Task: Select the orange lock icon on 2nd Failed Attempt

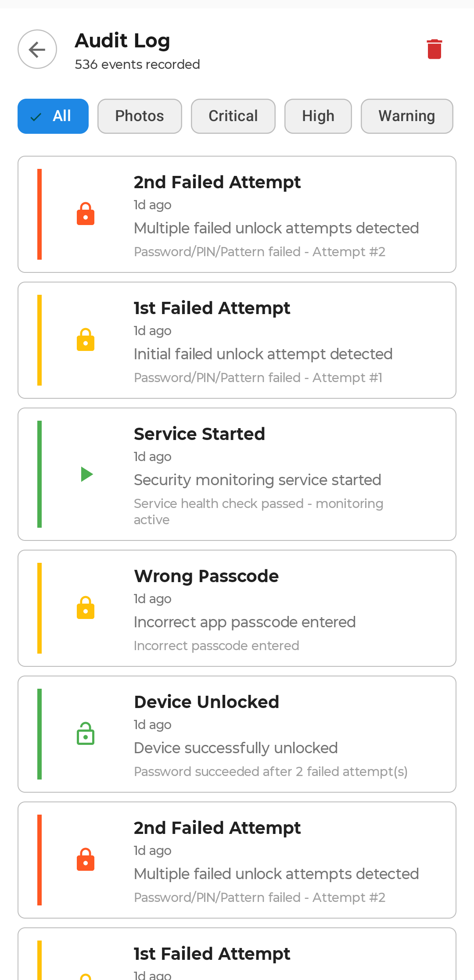Action: coord(86,214)
